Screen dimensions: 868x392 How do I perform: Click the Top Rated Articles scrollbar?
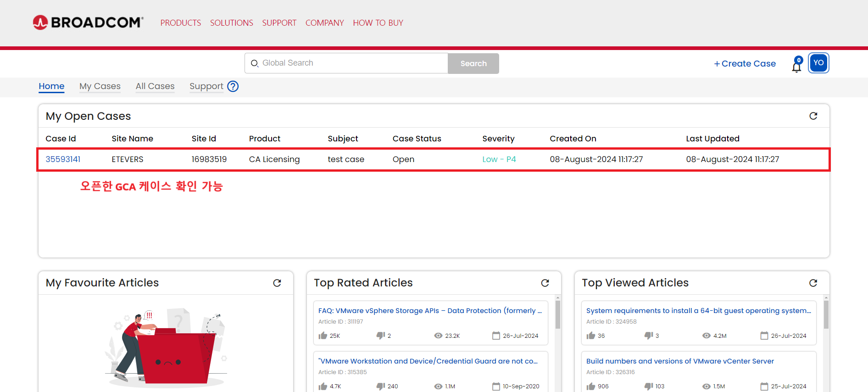(x=558, y=314)
